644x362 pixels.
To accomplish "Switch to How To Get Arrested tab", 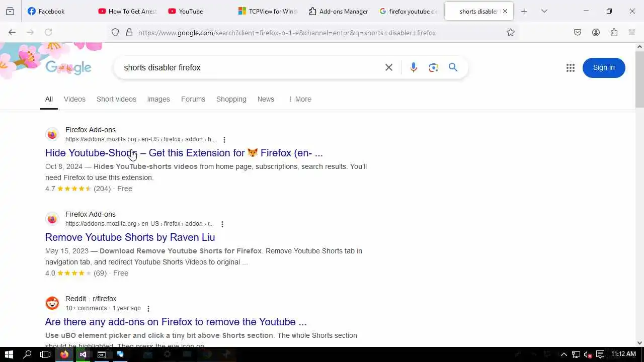I will point(128,11).
